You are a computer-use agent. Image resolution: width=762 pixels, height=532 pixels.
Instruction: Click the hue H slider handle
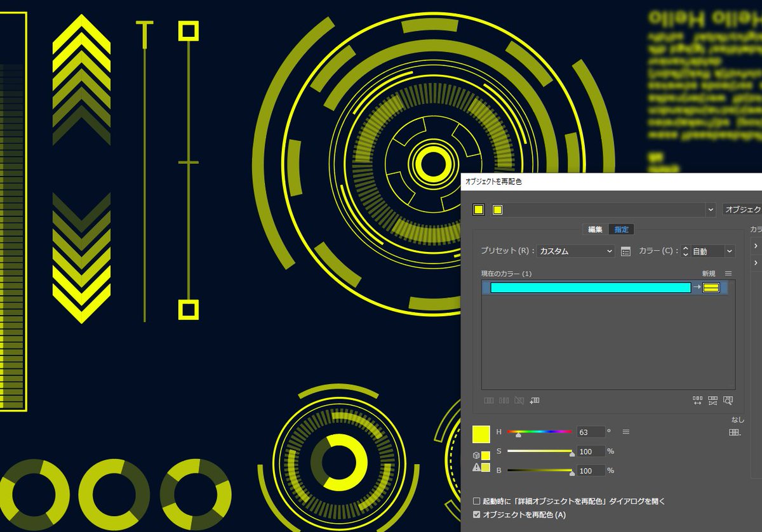pyautogui.click(x=519, y=435)
